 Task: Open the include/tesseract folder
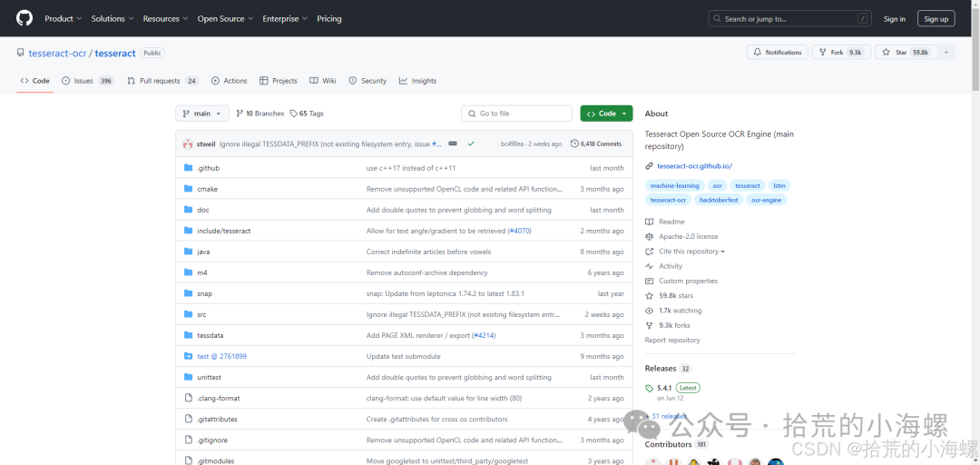coord(224,231)
